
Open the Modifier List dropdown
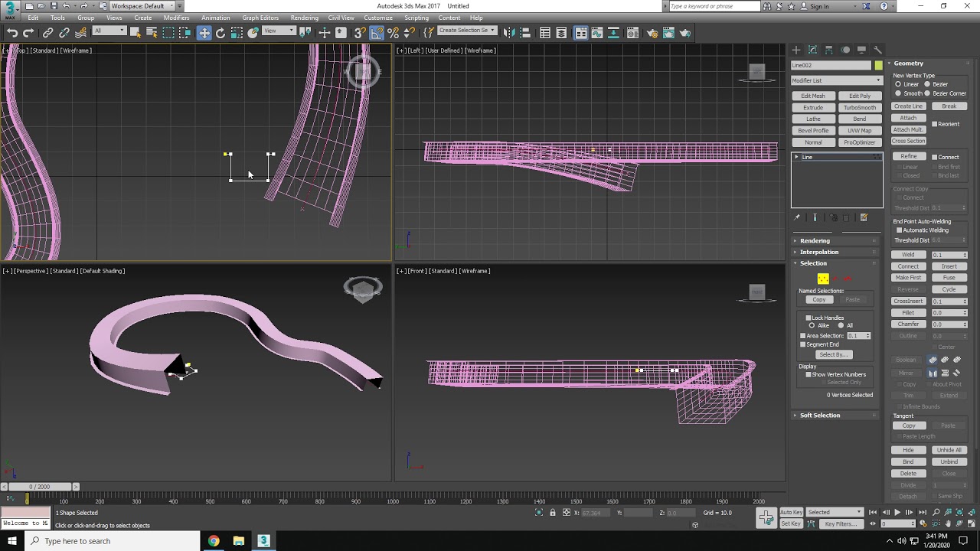click(836, 80)
